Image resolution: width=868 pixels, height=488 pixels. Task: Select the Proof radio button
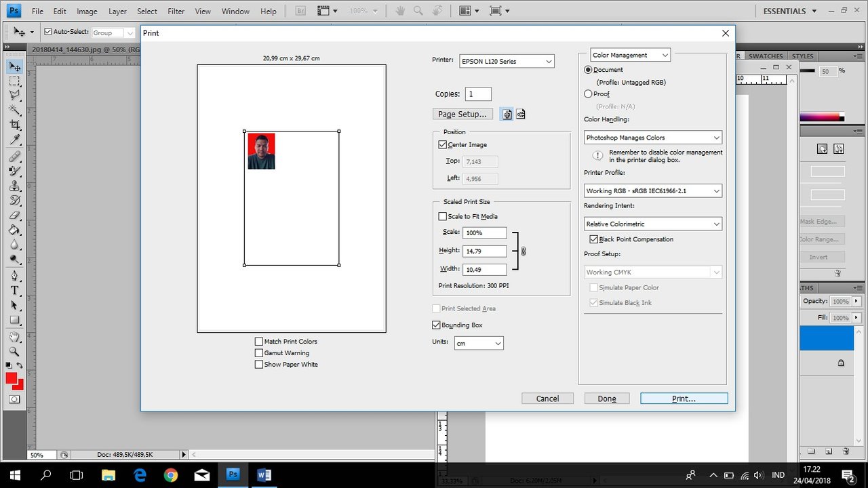[588, 94]
